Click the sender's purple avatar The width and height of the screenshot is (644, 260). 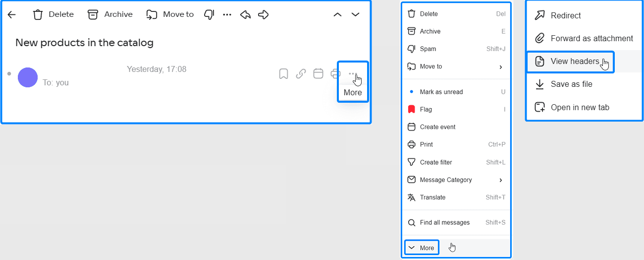pyautogui.click(x=28, y=77)
